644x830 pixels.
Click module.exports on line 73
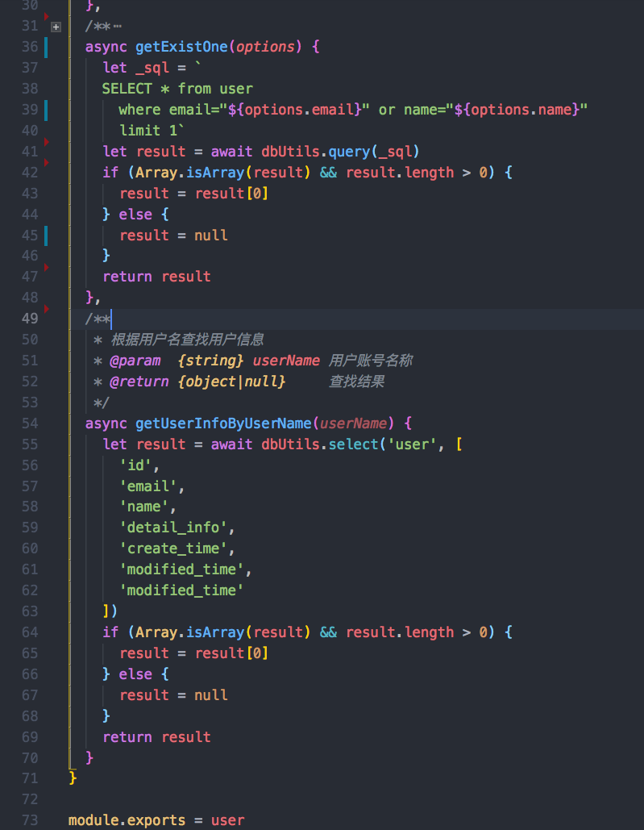(127, 820)
